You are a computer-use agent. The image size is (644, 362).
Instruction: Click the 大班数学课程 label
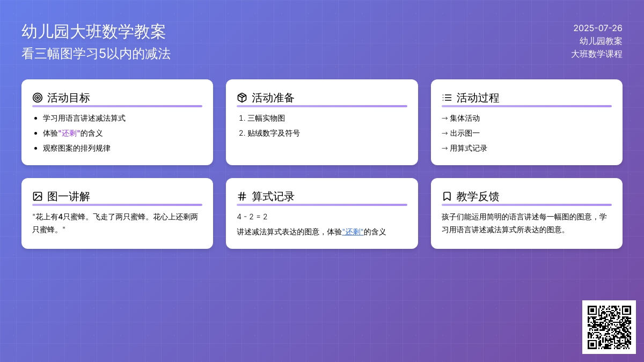597,54
